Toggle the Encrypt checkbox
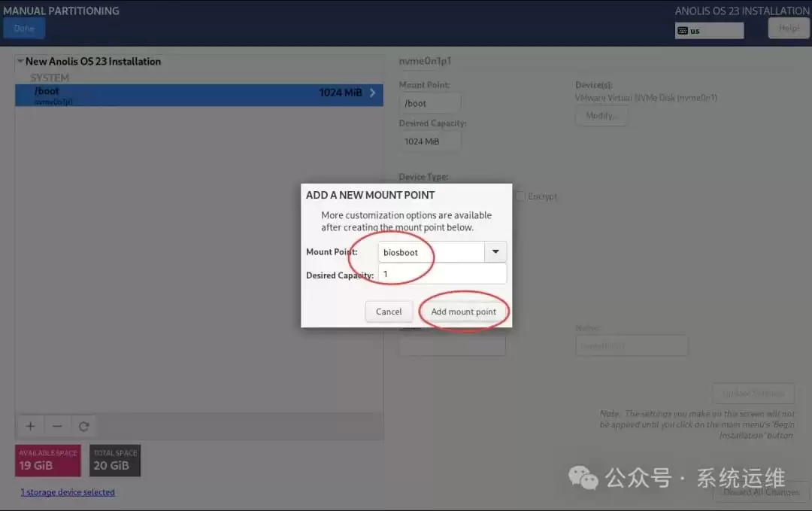812x511 pixels. 520,196
